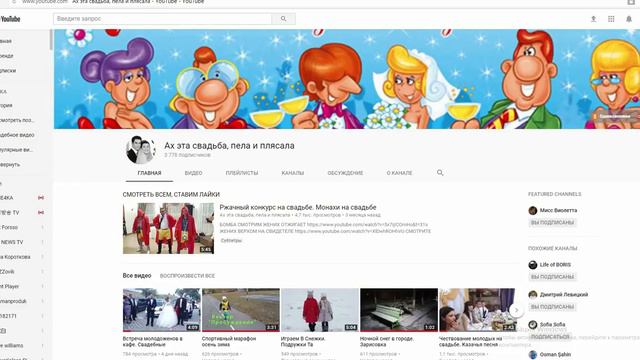Viewport: 640px width, 360px height.
Task: Focus the search input field
Action: click(162, 19)
